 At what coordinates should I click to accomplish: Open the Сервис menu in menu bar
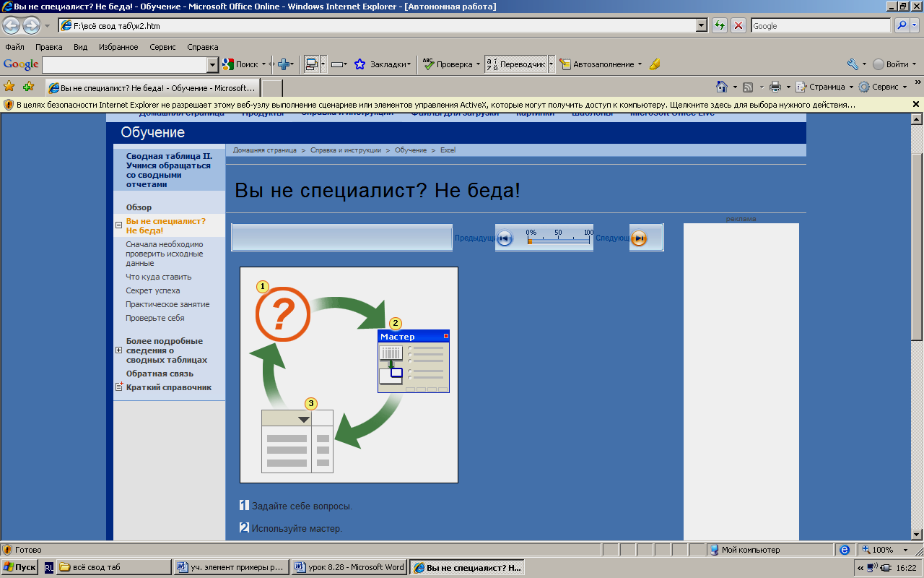[x=162, y=47]
